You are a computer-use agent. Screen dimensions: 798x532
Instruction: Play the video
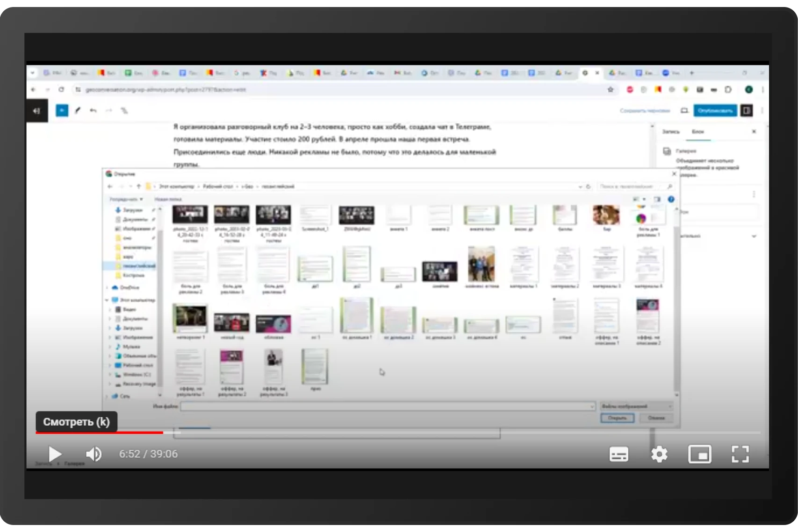point(55,454)
